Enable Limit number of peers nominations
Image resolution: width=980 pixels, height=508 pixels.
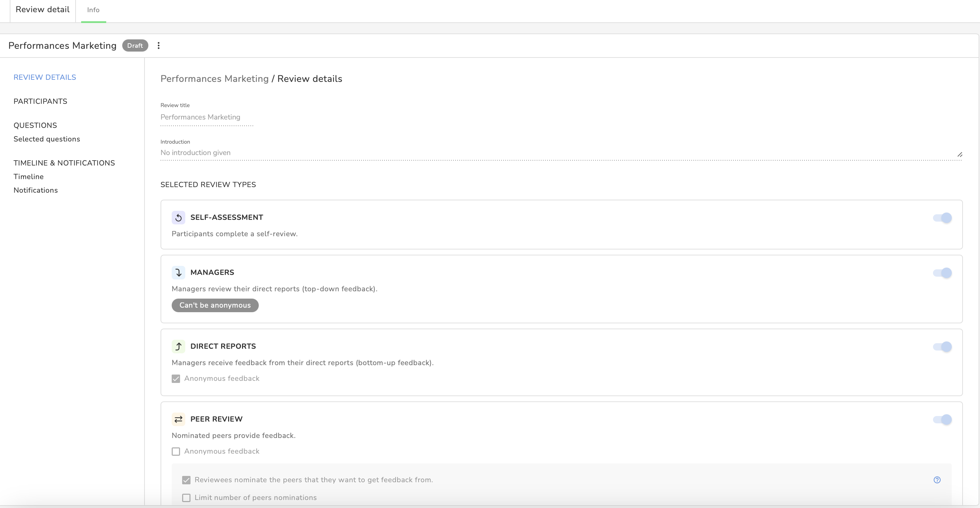(x=186, y=498)
